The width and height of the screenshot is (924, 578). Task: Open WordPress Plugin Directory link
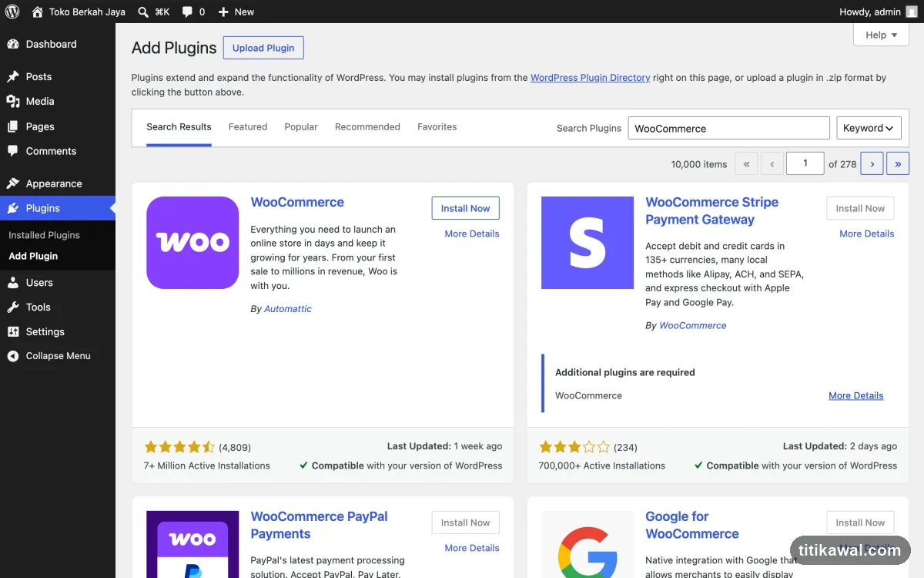(590, 78)
